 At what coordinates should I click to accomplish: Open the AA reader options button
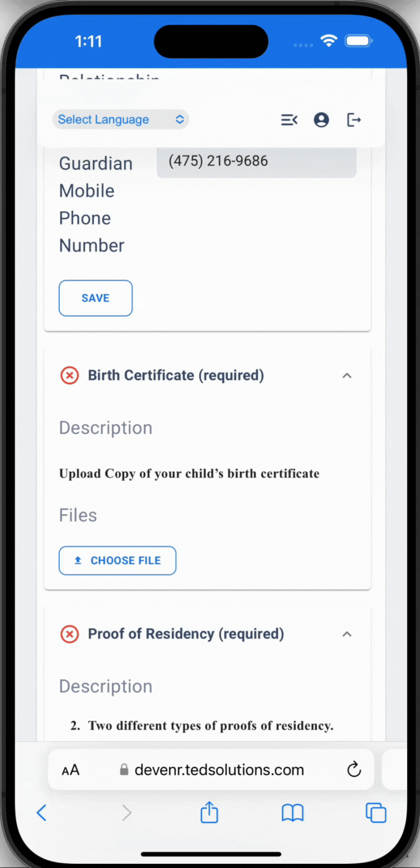(x=71, y=770)
